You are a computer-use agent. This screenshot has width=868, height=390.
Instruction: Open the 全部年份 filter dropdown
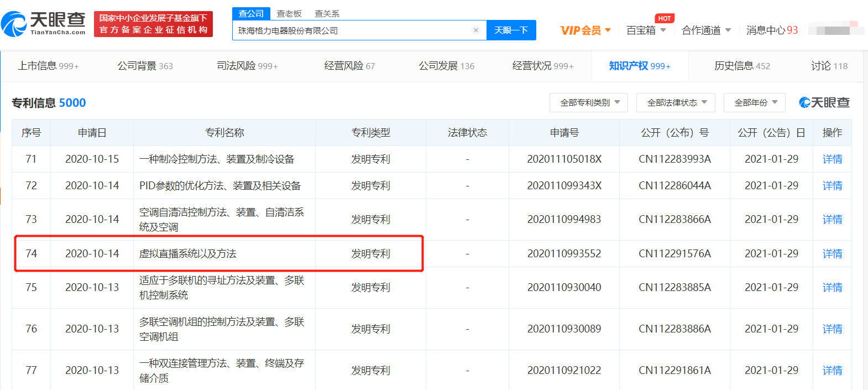(754, 102)
